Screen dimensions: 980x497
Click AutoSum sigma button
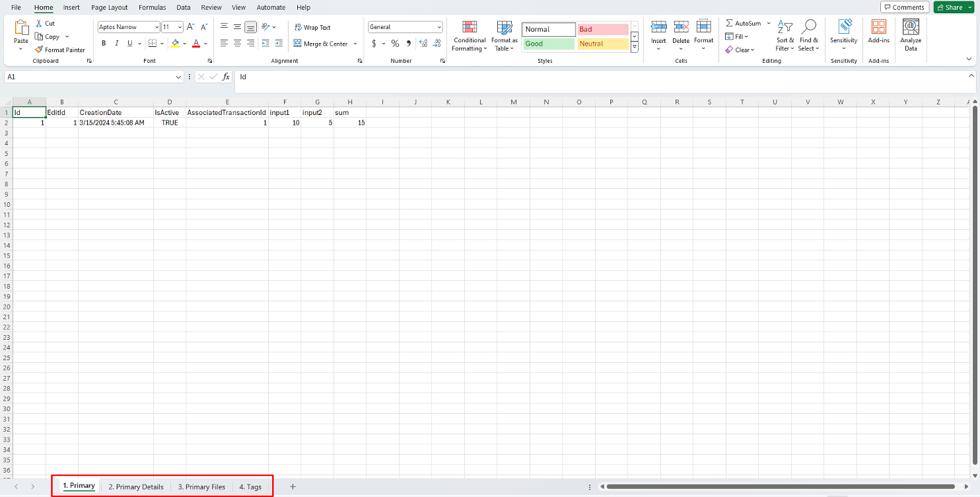[743, 23]
